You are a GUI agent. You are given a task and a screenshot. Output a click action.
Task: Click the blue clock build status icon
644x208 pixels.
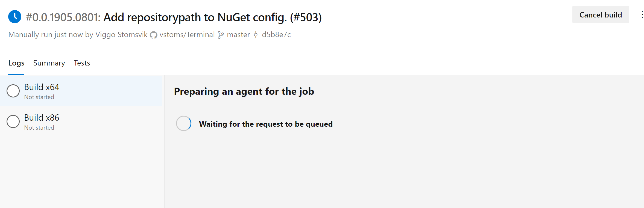[x=15, y=17]
